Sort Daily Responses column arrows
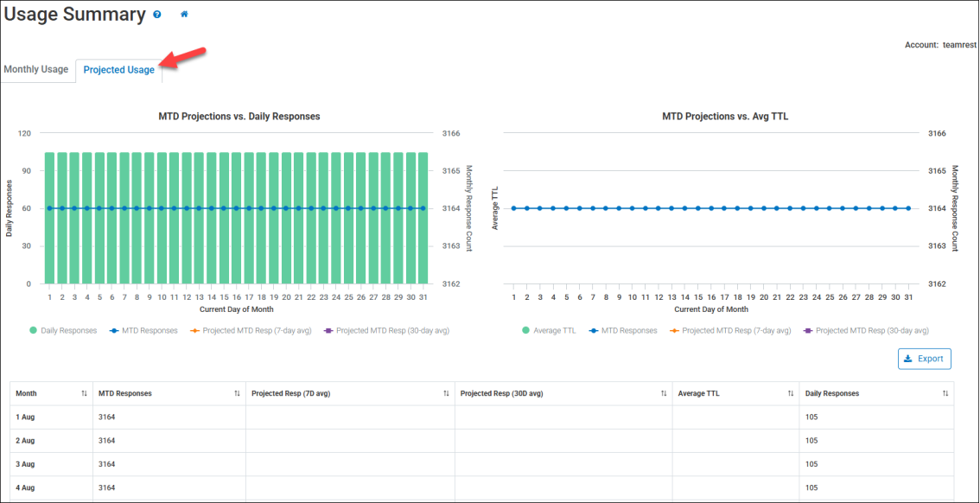 (945, 393)
